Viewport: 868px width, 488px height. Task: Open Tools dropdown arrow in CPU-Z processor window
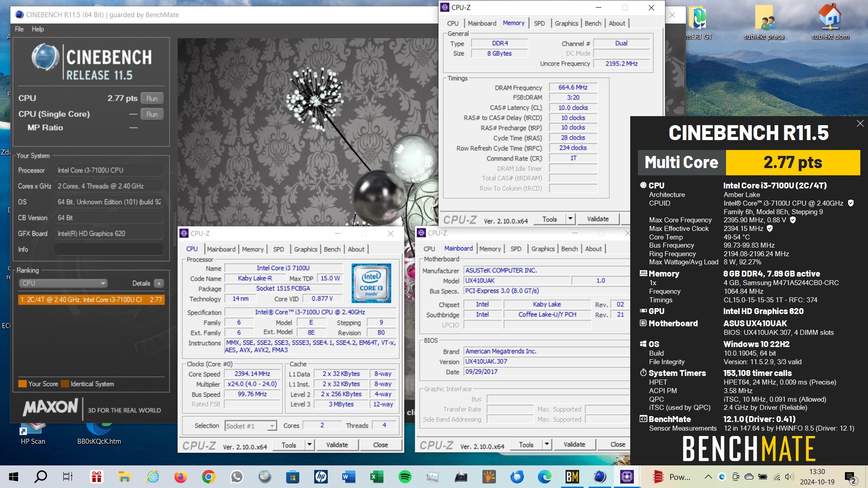pyautogui.click(x=310, y=445)
